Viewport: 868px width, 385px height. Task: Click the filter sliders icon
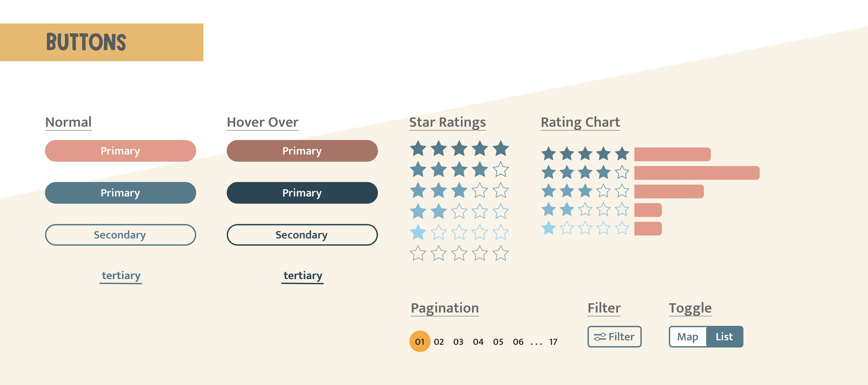[x=600, y=336]
